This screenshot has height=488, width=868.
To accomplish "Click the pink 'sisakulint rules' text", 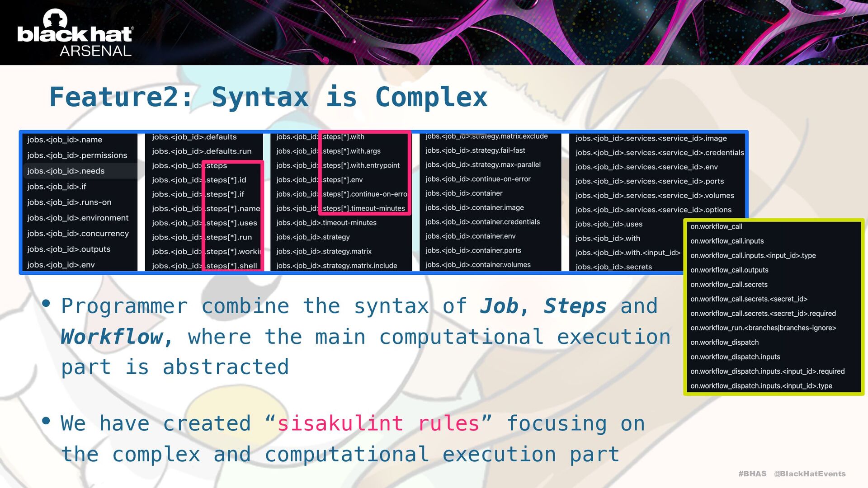I will pos(378,423).
